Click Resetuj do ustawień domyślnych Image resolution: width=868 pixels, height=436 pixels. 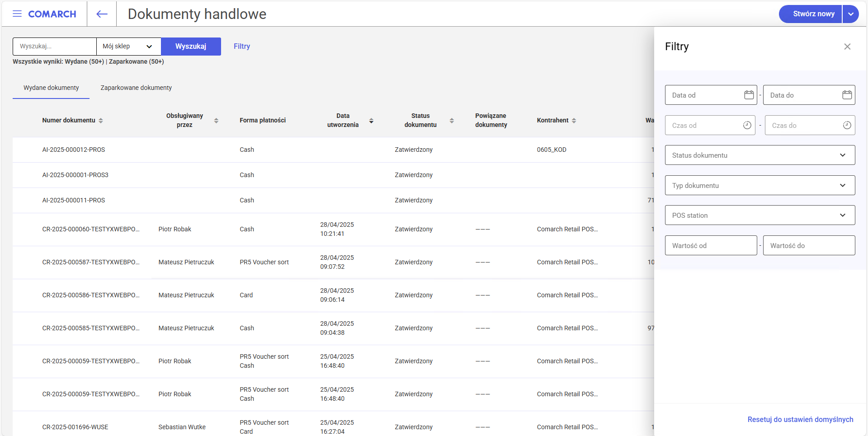pyautogui.click(x=800, y=419)
